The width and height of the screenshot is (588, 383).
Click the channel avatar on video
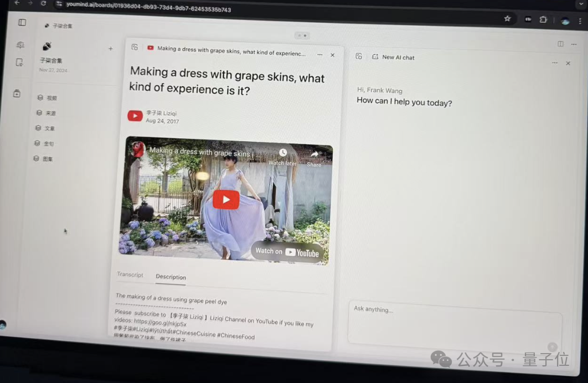click(138, 149)
